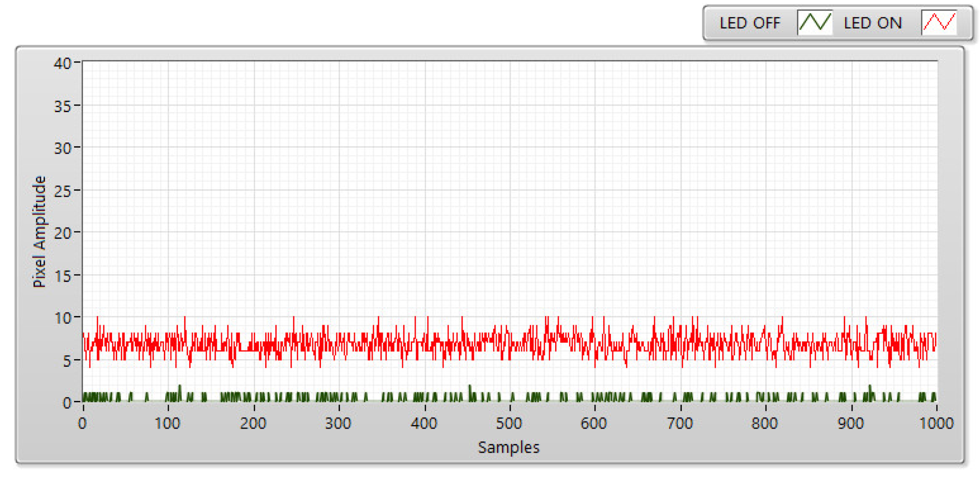Click the 30 value on y-axis

click(63, 148)
